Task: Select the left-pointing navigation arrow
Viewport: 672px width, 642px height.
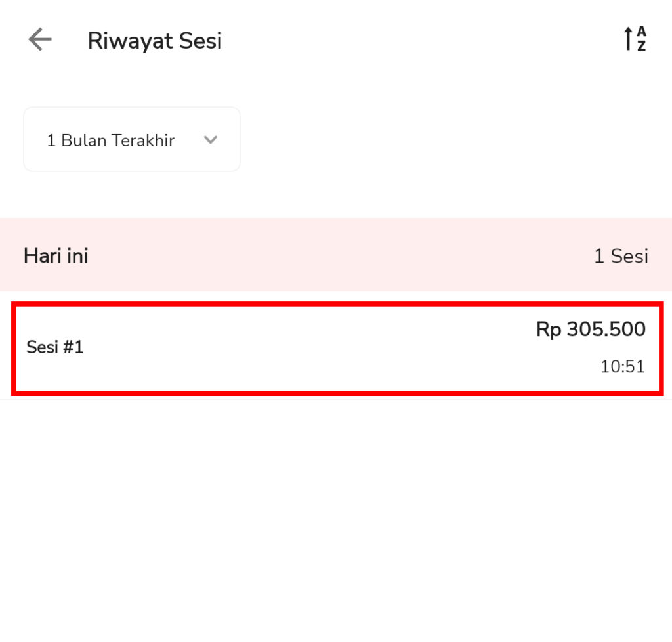Action: [x=39, y=39]
